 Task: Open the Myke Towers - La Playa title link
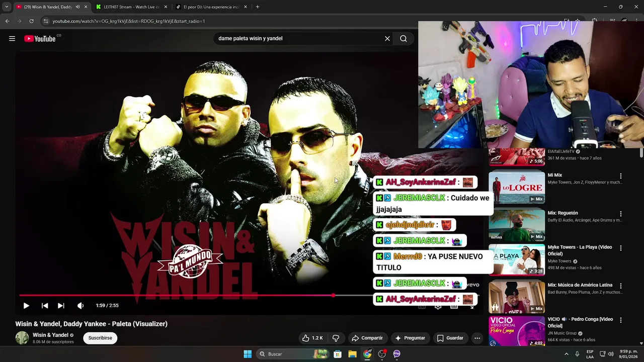(x=580, y=250)
